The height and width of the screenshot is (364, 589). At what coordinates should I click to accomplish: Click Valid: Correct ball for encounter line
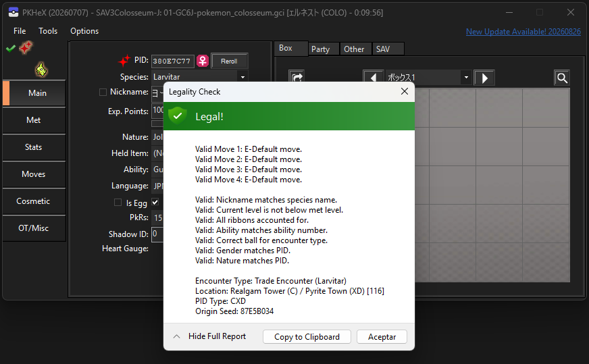click(x=261, y=240)
